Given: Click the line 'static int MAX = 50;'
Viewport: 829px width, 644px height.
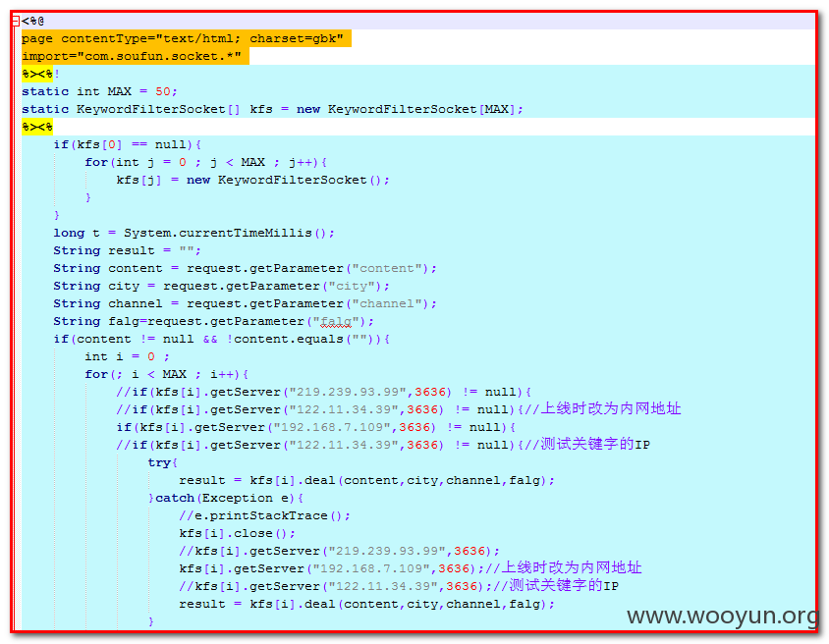Looking at the screenshot, I should pos(99,91).
